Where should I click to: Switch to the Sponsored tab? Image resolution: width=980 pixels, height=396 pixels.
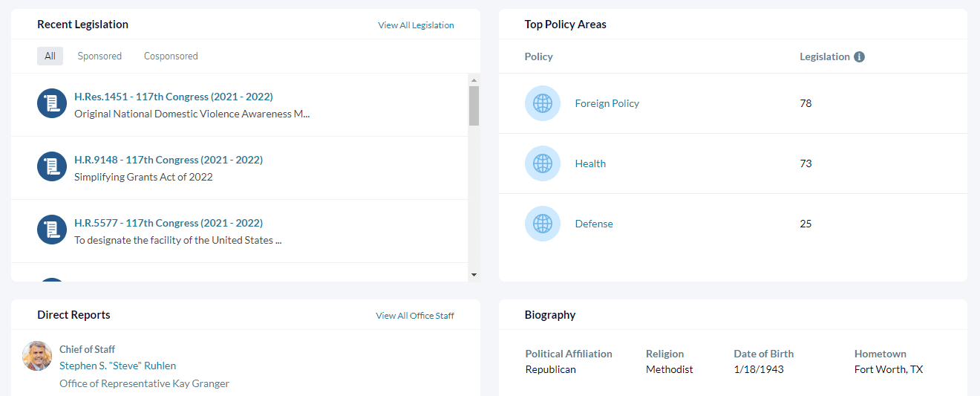99,56
